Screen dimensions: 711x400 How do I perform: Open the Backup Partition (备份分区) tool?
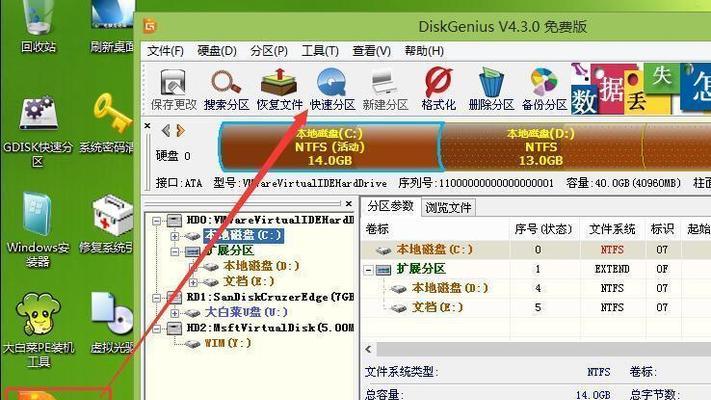(545, 89)
